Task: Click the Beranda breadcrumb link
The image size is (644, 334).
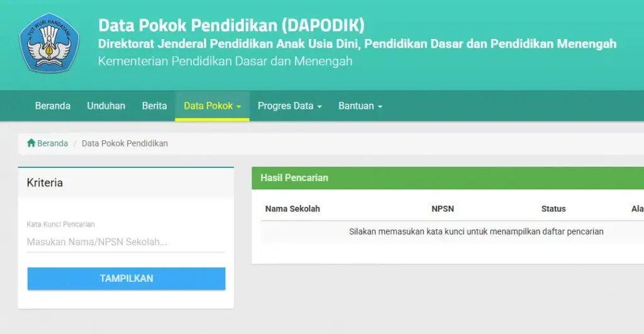Action: 52,143
